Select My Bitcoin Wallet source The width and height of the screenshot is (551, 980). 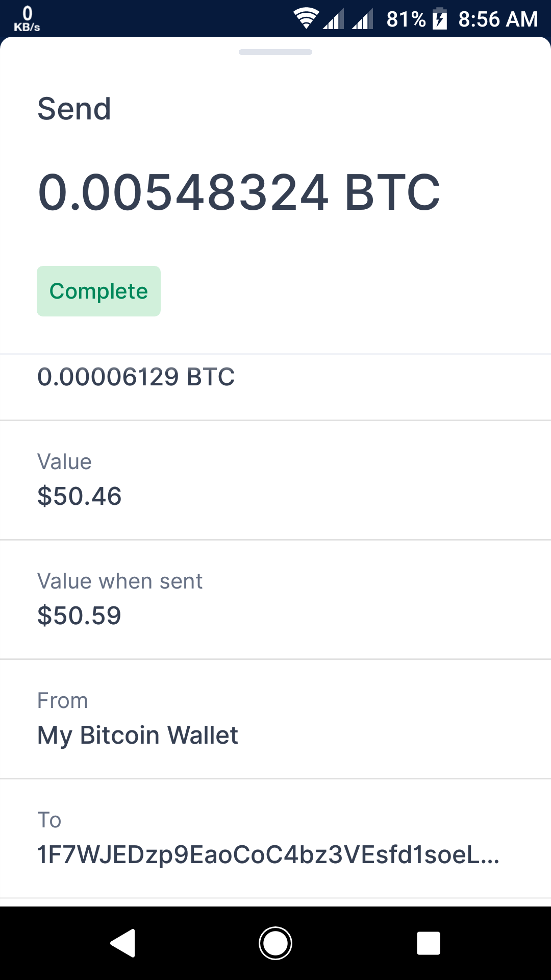(138, 735)
